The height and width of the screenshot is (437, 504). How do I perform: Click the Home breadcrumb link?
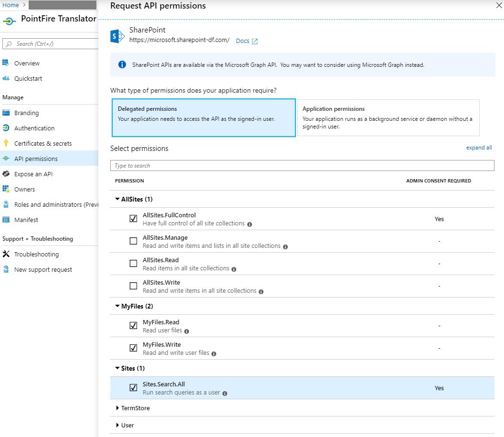tap(10, 5)
